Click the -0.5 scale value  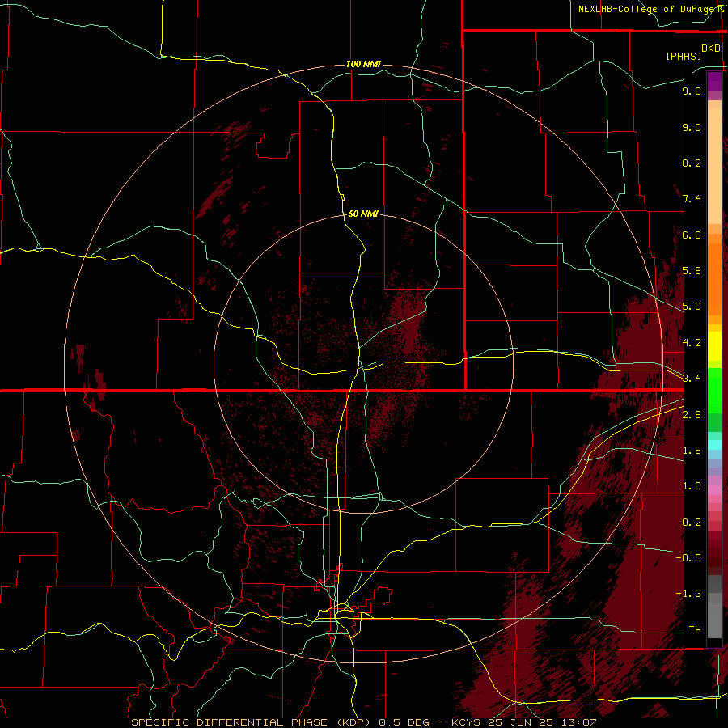[688, 557]
